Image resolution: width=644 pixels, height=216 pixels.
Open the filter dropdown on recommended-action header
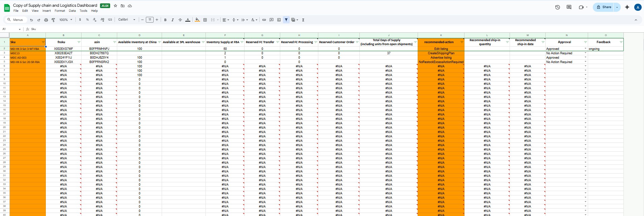(x=461, y=42)
